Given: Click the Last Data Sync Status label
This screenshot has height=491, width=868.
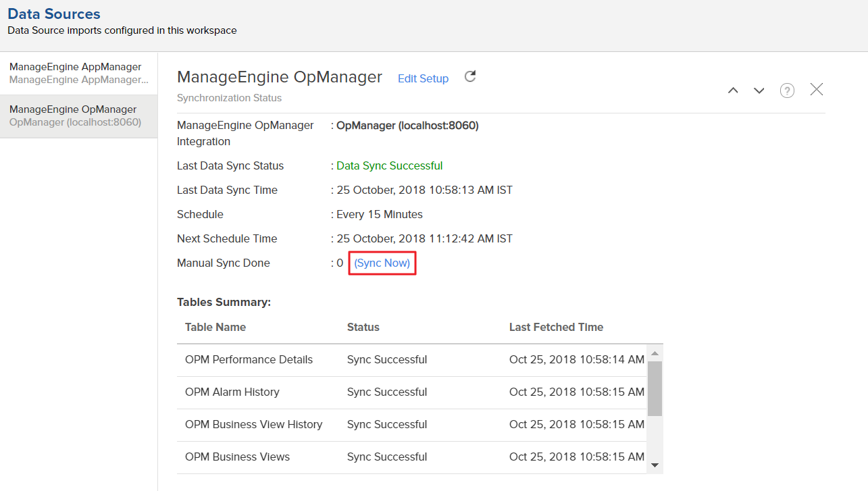Looking at the screenshot, I should click(x=230, y=165).
